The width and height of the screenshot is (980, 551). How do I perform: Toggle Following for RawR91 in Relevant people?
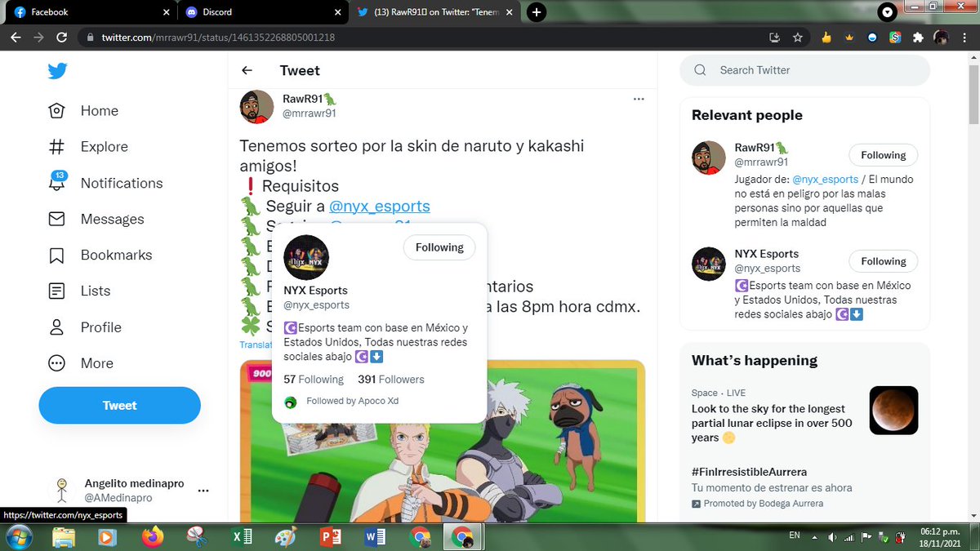tap(883, 155)
